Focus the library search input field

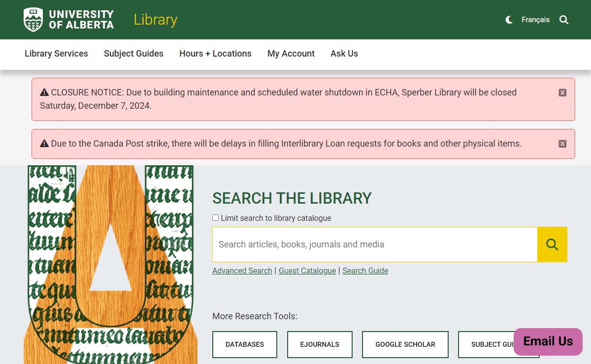click(375, 244)
